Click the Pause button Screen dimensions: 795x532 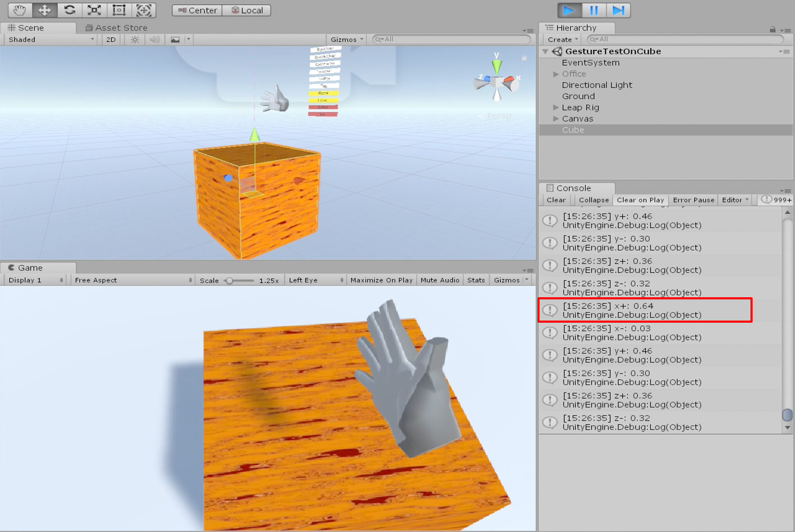pos(594,11)
